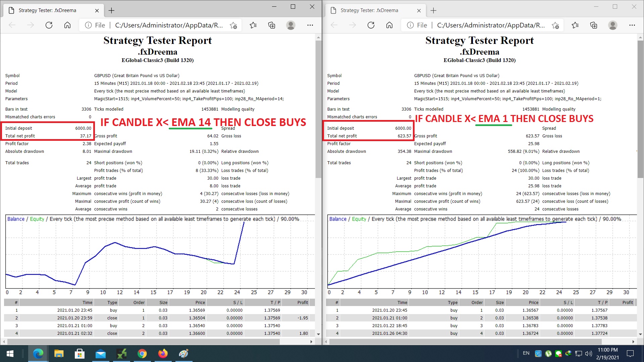This screenshot has height=362, width=644.
Task: Click left window horizontal scrollbar thumb
Action: (144, 342)
